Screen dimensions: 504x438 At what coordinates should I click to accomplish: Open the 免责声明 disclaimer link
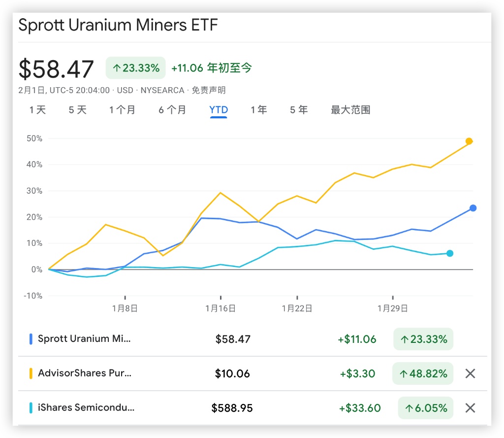point(209,90)
